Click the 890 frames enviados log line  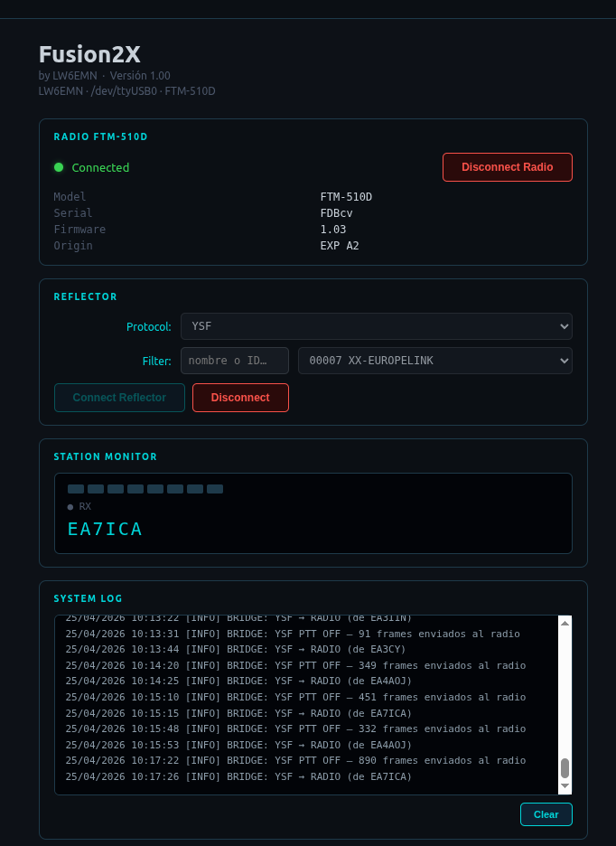pyautogui.click(x=295, y=761)
